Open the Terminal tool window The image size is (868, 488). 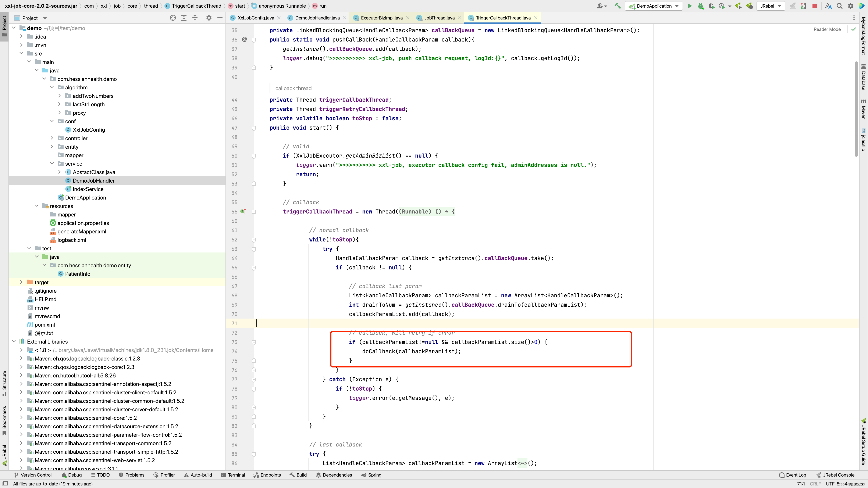(233, 475)
